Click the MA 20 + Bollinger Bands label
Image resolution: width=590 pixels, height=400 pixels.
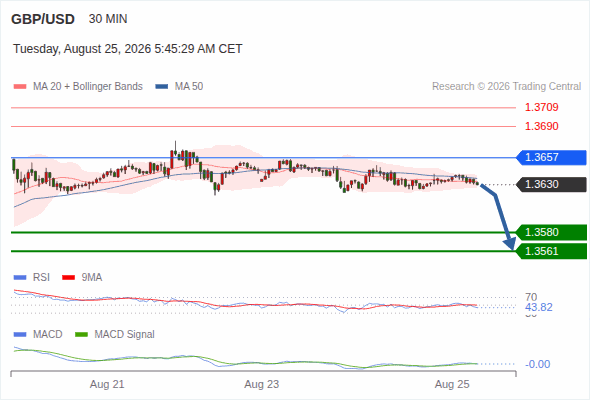click(x=88, y=87)
